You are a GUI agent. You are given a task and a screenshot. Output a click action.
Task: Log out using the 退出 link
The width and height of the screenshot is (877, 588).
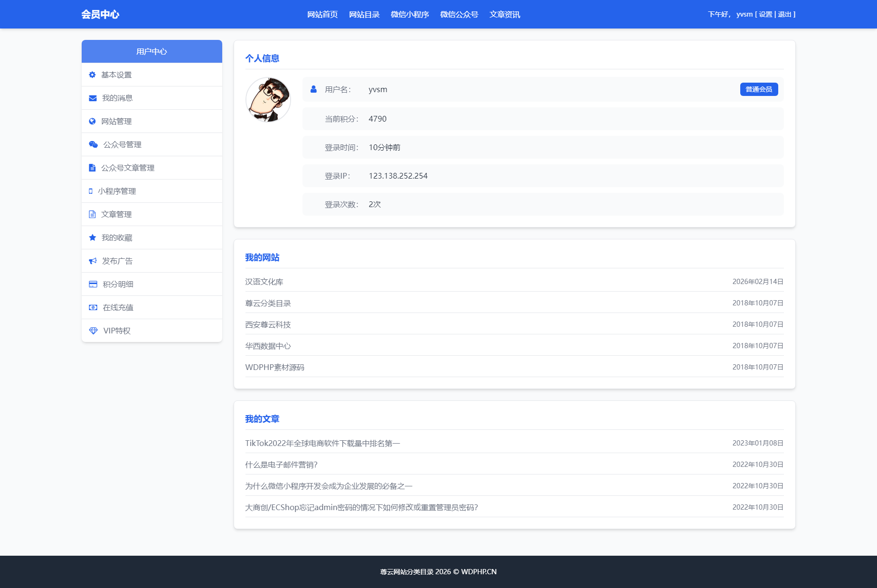pos(784,14)
